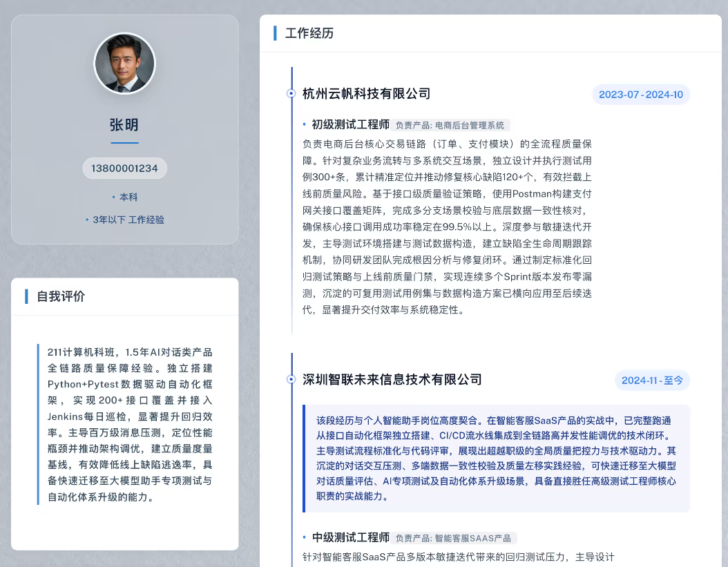Click the 负责产品: 电商后台管理系统 tag
Image resolution: width=728 pixels, height=567 pixels.
tap(450, 125)
